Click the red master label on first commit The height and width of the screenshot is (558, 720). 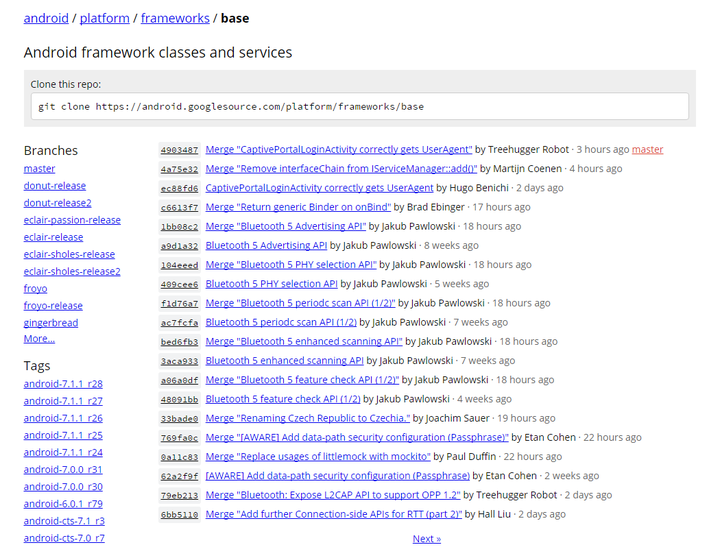(x=647, y=149)
